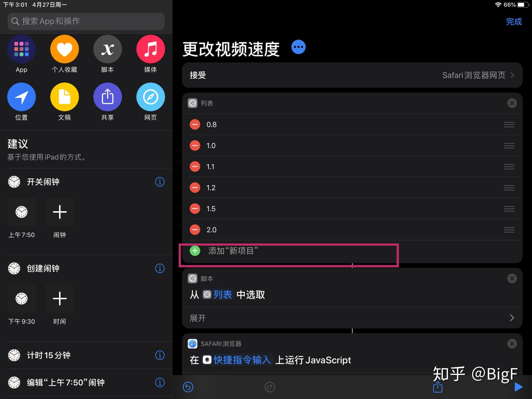Delete the 列表 action block
The width and height of the screenshot is (532, 399).
pos(512,103)
